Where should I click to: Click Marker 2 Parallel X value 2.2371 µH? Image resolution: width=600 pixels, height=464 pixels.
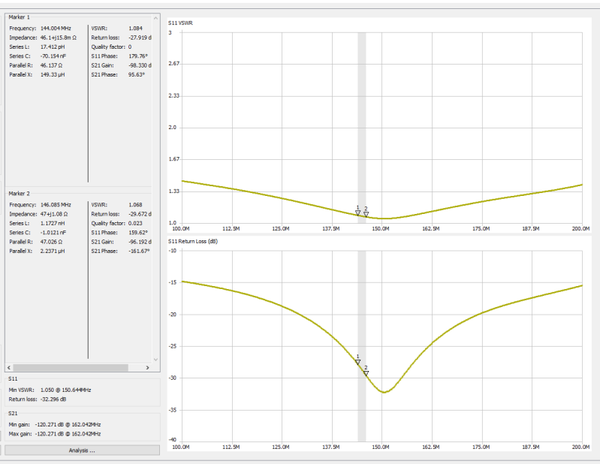click(52, 251)
